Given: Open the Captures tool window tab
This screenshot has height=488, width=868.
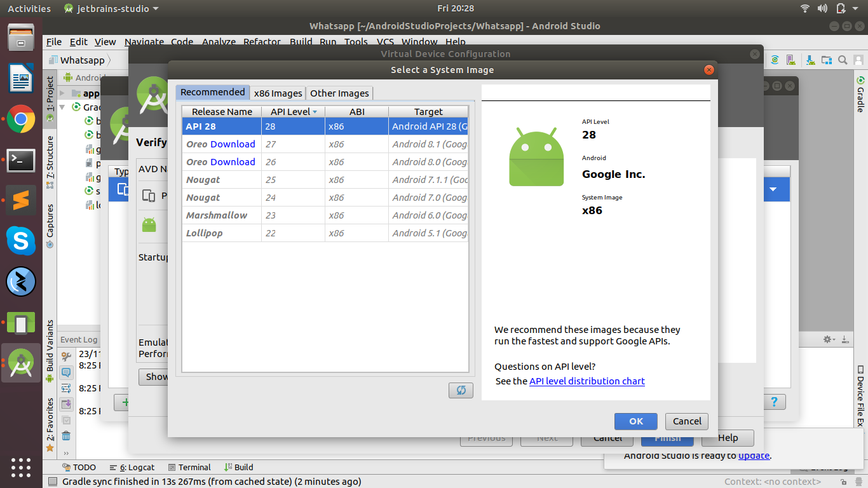Looking at the screenshot, I should pos(50,226).
